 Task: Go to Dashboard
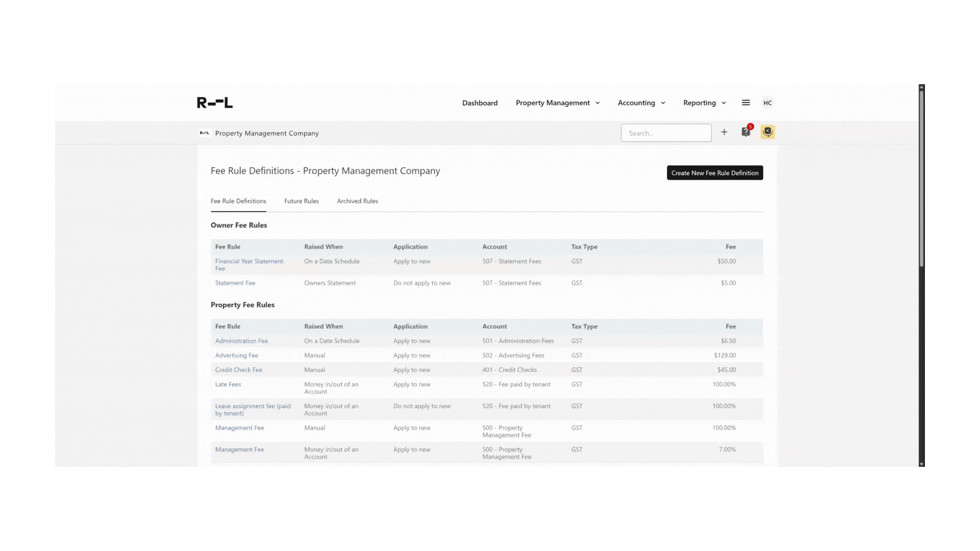pyautogui.click(x=479, y=103)
